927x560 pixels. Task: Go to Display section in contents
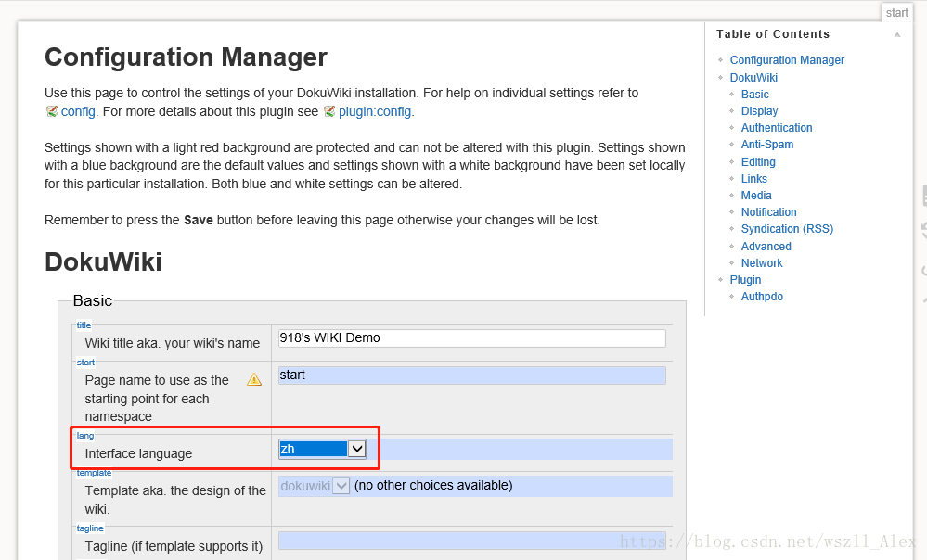coord(759,111)
